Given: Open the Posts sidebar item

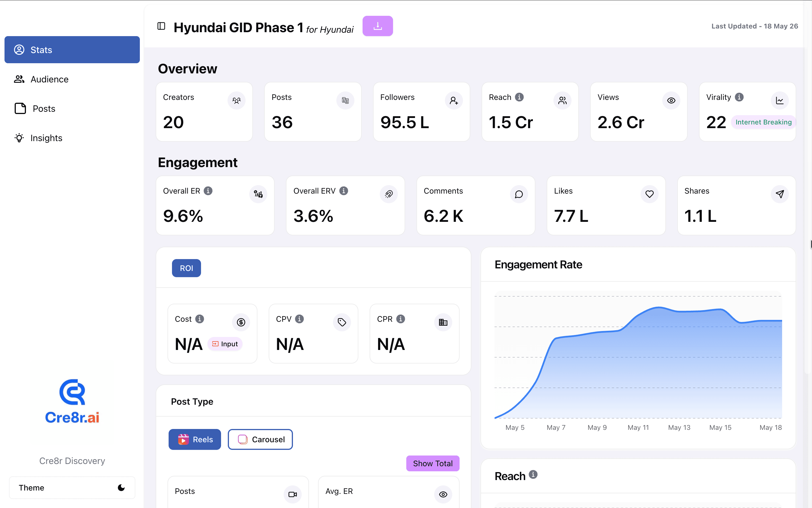Looking at the screenshot, I should 72,109.
